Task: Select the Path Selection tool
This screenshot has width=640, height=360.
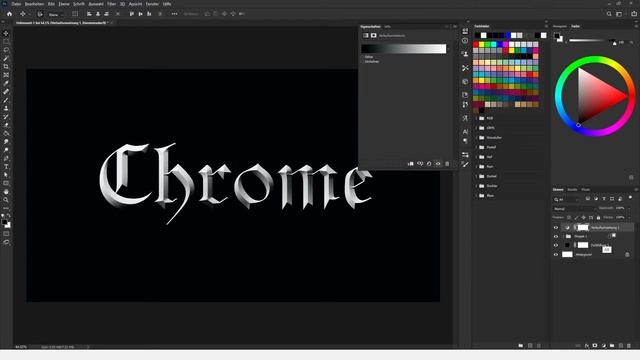Action: [6, 175]
